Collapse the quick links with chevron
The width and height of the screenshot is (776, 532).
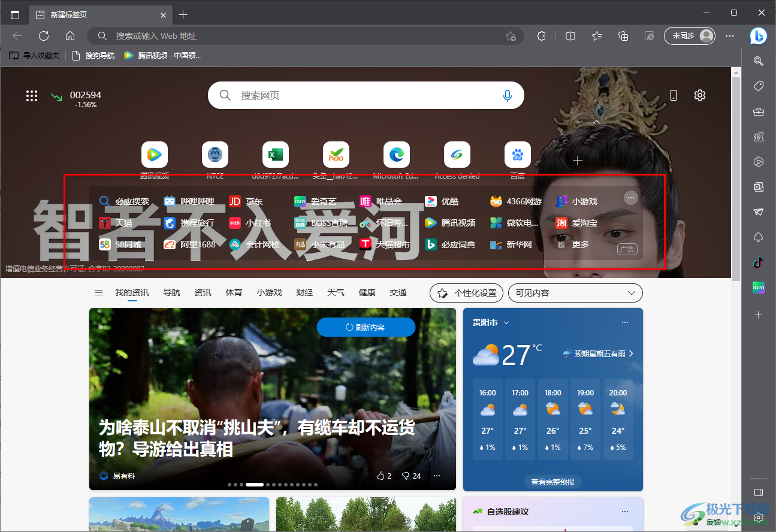tap(597, 122)
